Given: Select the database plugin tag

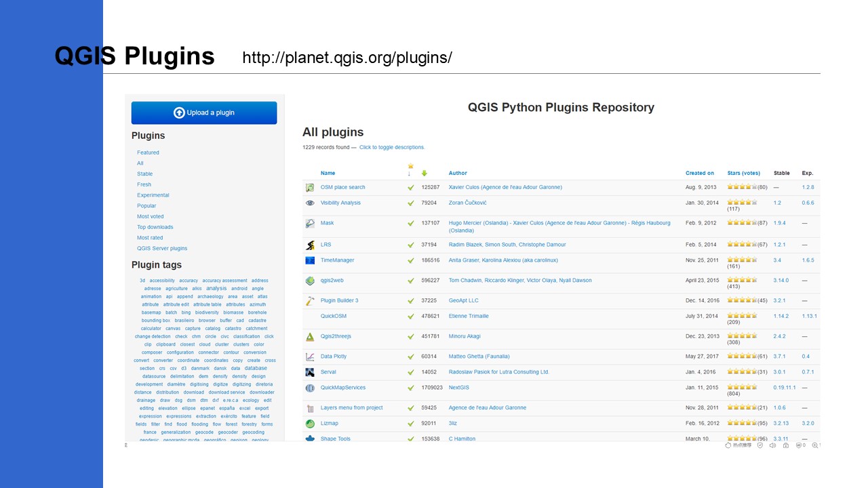Looking at the screenshot, I should 256,368.
